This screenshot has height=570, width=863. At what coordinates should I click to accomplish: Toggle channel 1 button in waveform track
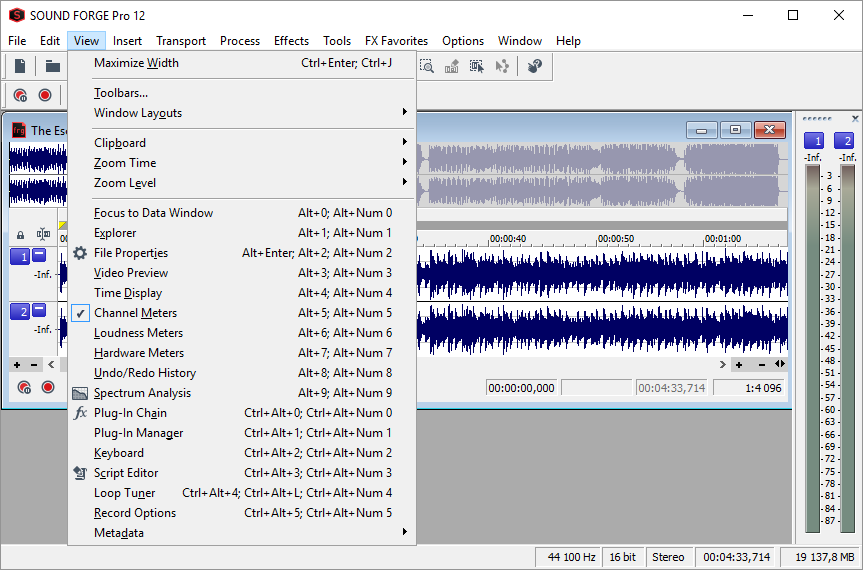(20, 256)
